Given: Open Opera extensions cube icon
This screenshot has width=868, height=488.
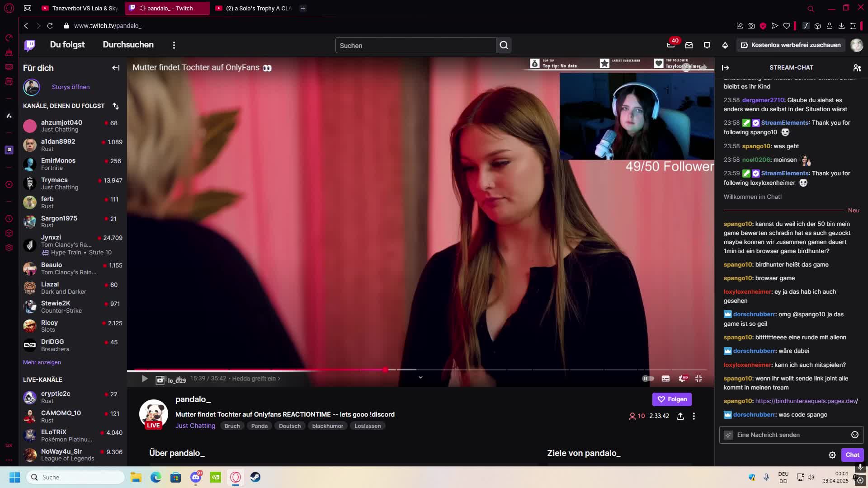Looking at the screenshot, I should pos(817,26).
